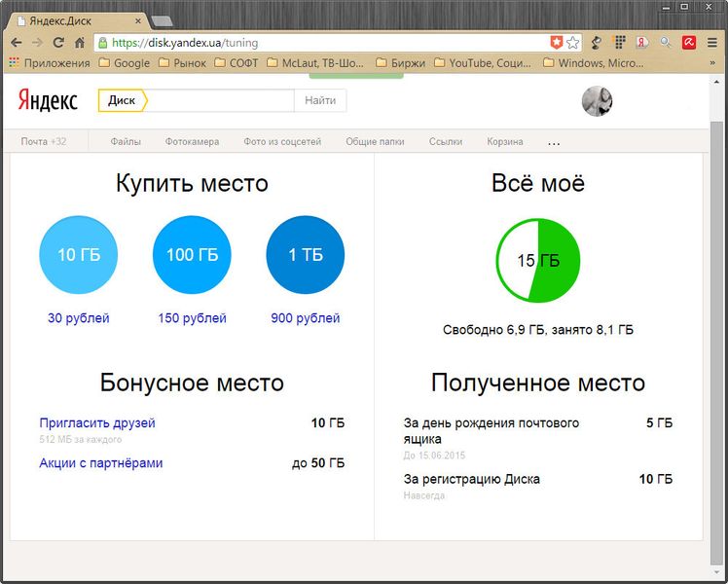Click the до 50 ГБ bonus value
728x584 pixels.
tap(318, 463)
